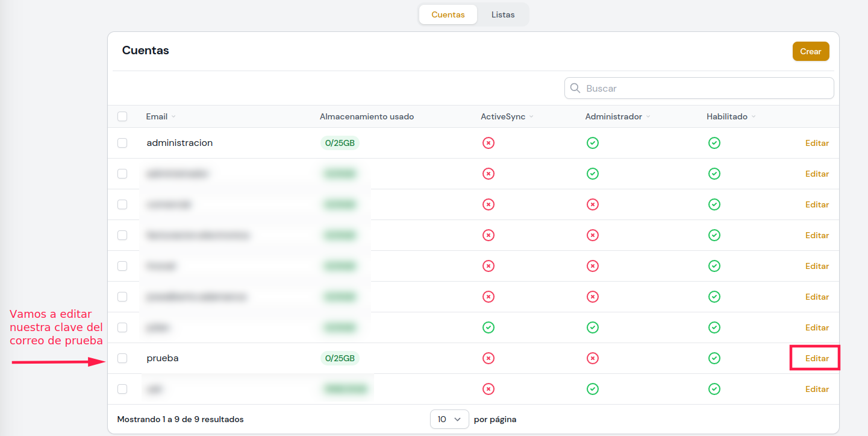
Task: Click the 'por página' label
Action: point(495,419)
